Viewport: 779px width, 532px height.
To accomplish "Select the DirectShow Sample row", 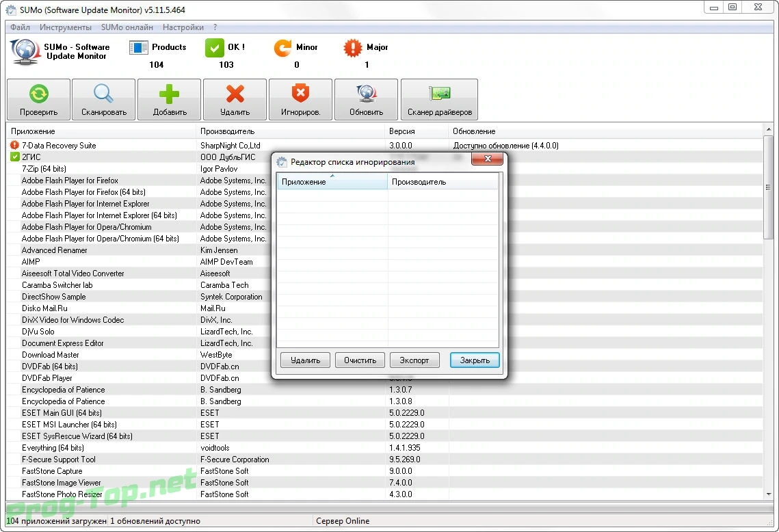I will [x=384, y=297].
